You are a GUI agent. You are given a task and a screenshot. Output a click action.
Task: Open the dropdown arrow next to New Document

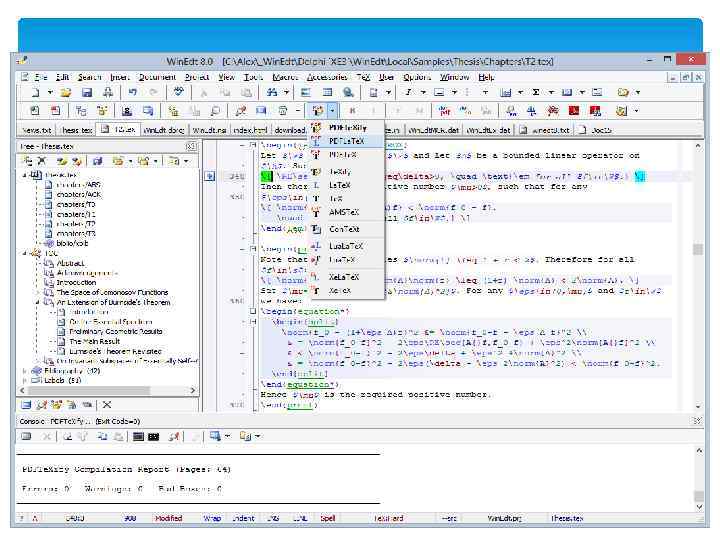coord(50,92)
